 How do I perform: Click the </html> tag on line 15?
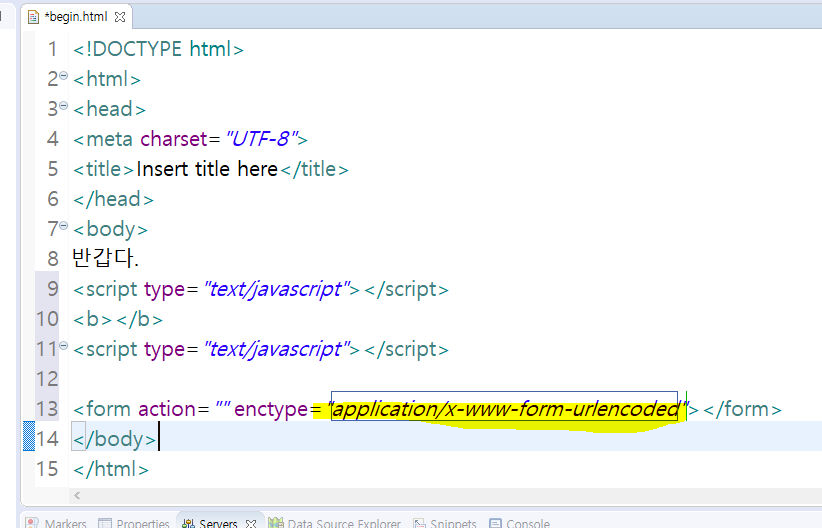(x=111, y=469)
